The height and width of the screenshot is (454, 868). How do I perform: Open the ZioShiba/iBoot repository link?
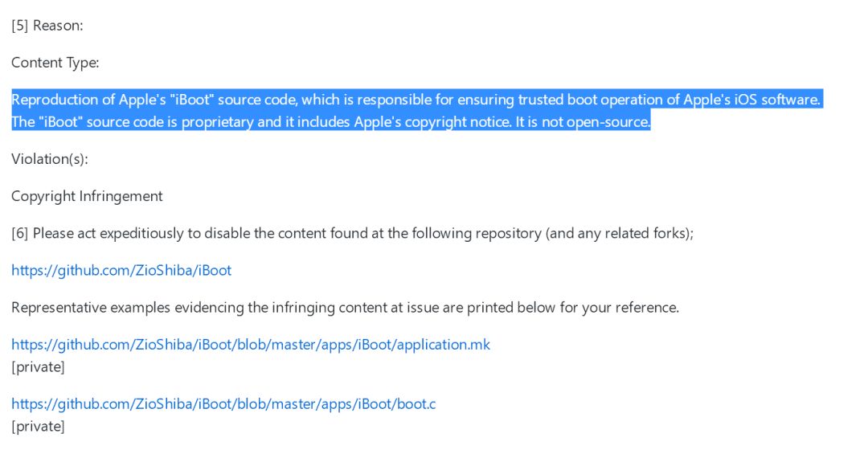point(121,270)
